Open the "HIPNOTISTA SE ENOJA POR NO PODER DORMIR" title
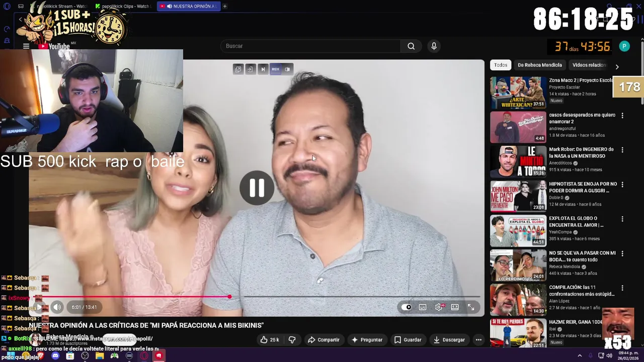The width and height of the screenshot is (644, 362). [583, 188]
